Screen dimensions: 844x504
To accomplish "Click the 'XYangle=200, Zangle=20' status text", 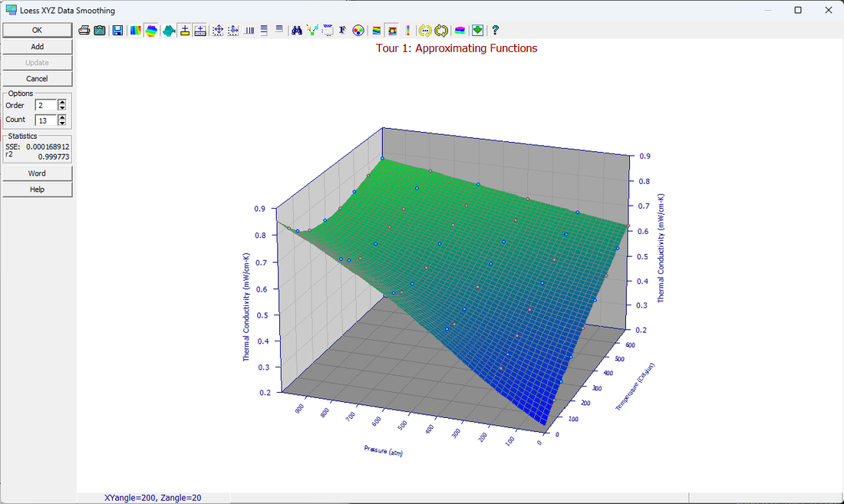I will pos(153,498).
